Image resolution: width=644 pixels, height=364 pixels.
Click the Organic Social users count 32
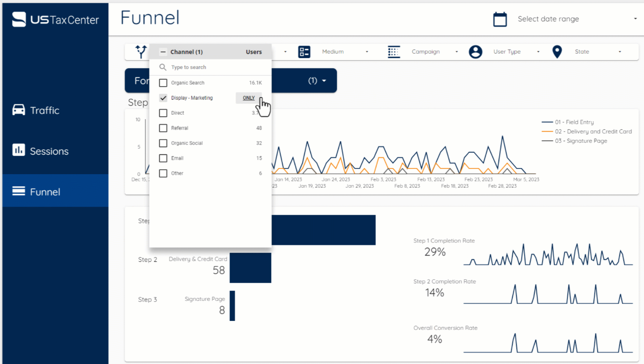coord(259,143)
